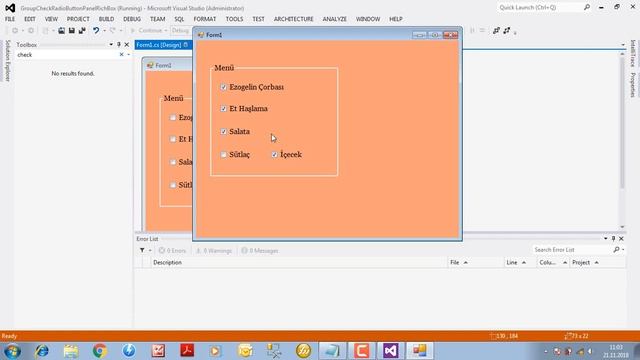Select the designer Sütlaç checkbox in the background form
Image resolution: width=640 pixels, height=360 pixels.
pyautogui.click(x=173, y=185)
